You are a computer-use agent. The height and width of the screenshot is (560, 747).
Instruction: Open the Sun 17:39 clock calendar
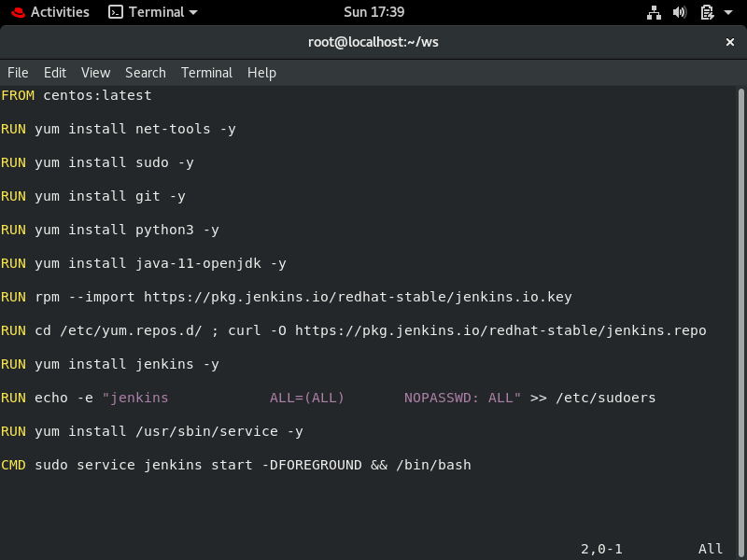click(x=373, y=12)
